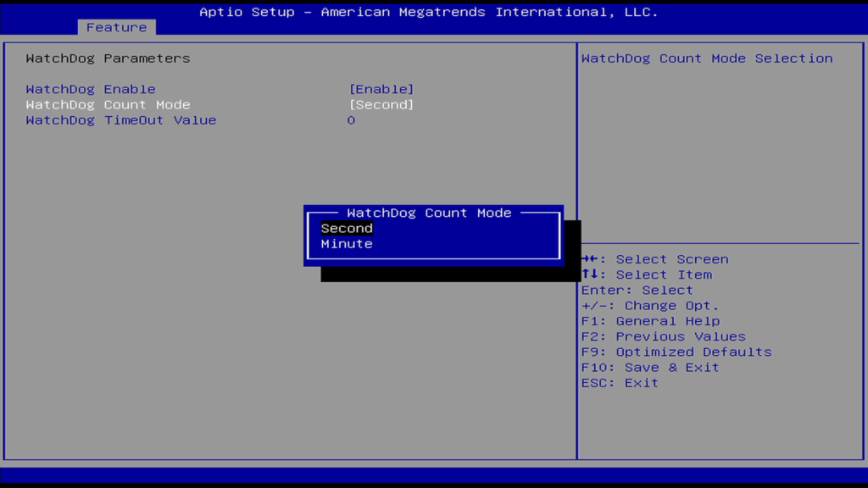This screenshot has width=868, height=488.
Task: Click the WatchDog Count Mode Selection help text
Action: coord(707,58)
